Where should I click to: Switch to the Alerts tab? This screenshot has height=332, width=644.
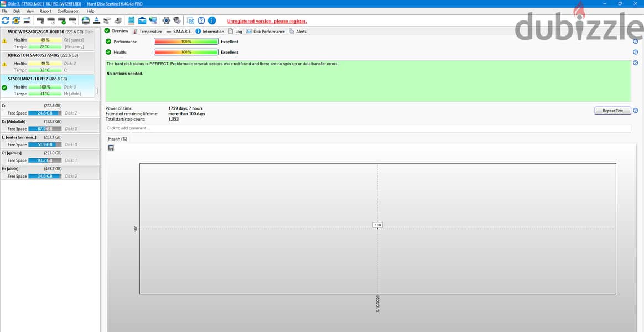pos(298,31)
